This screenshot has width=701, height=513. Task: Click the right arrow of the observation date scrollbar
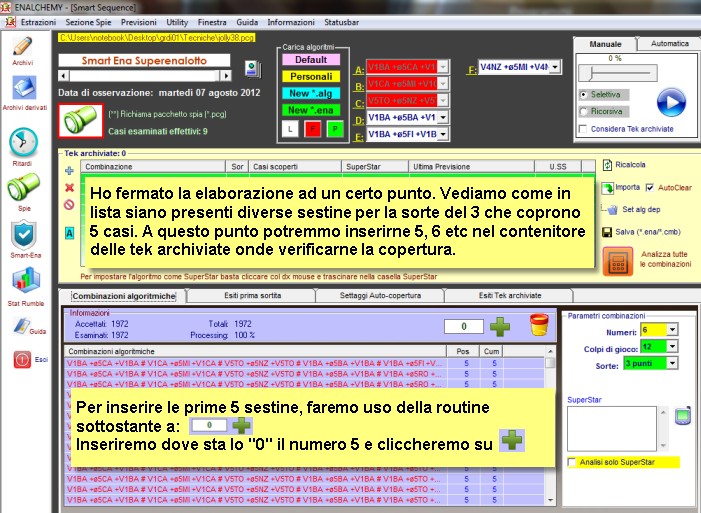point(226,76)
